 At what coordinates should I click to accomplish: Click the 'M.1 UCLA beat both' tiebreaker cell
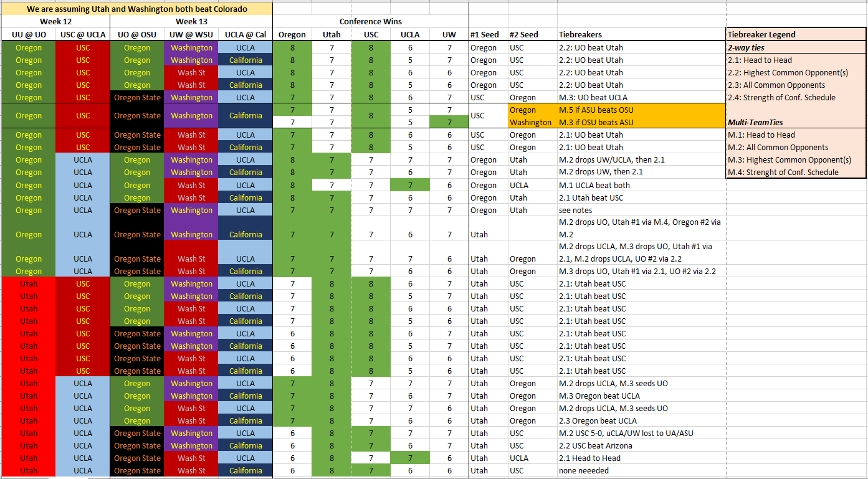point(642,185)
